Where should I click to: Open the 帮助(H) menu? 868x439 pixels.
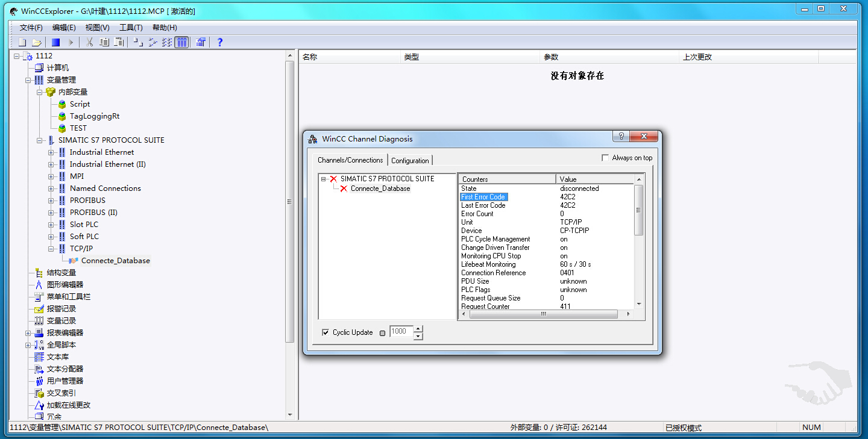[x=165, y=28]
